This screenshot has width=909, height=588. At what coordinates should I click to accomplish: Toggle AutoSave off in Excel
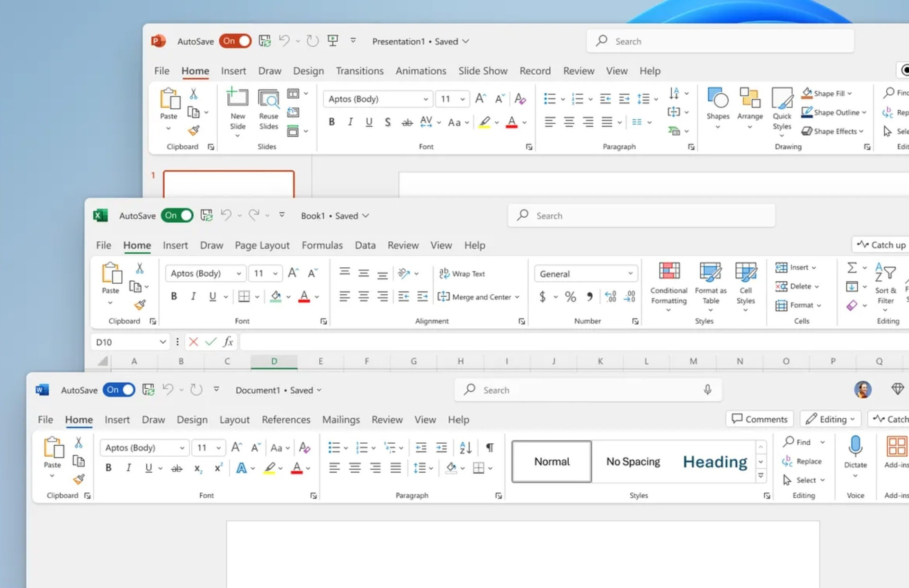[176, 215]
